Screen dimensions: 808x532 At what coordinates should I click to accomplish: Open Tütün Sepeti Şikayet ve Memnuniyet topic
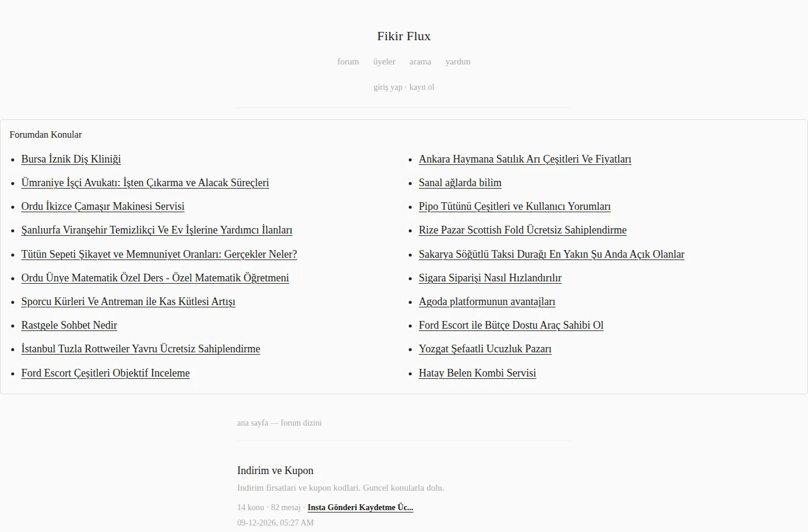(159, 254)
